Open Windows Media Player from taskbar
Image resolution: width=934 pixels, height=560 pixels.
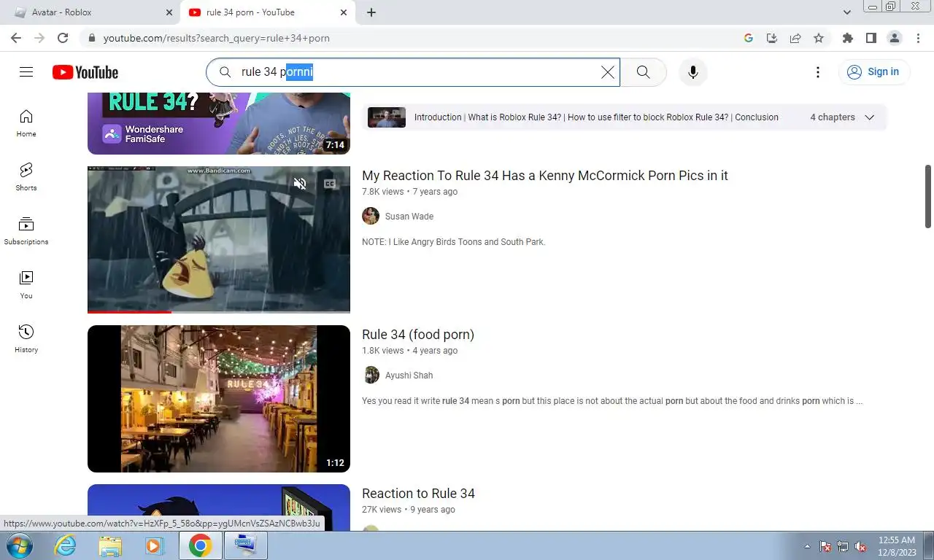click(x=154, y=545)
